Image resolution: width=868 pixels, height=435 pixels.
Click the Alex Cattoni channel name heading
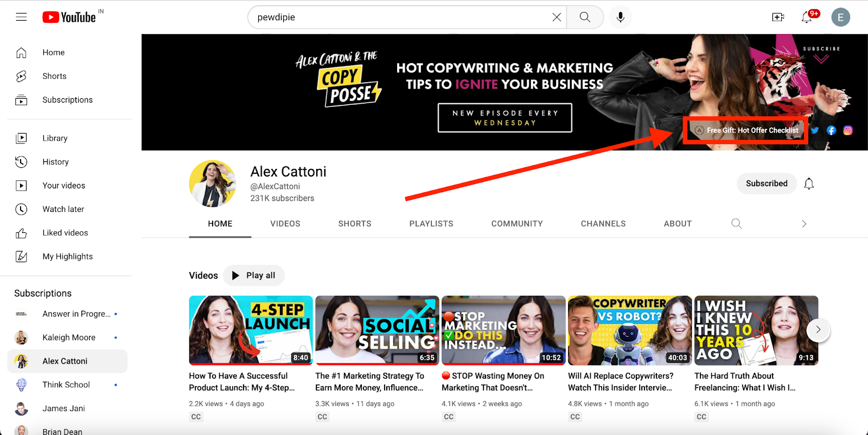coord(289,172)
